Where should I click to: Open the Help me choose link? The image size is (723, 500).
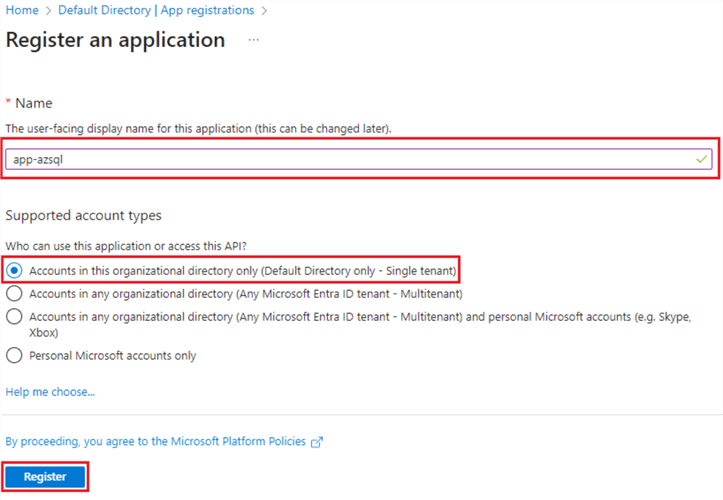click(50, 392)
